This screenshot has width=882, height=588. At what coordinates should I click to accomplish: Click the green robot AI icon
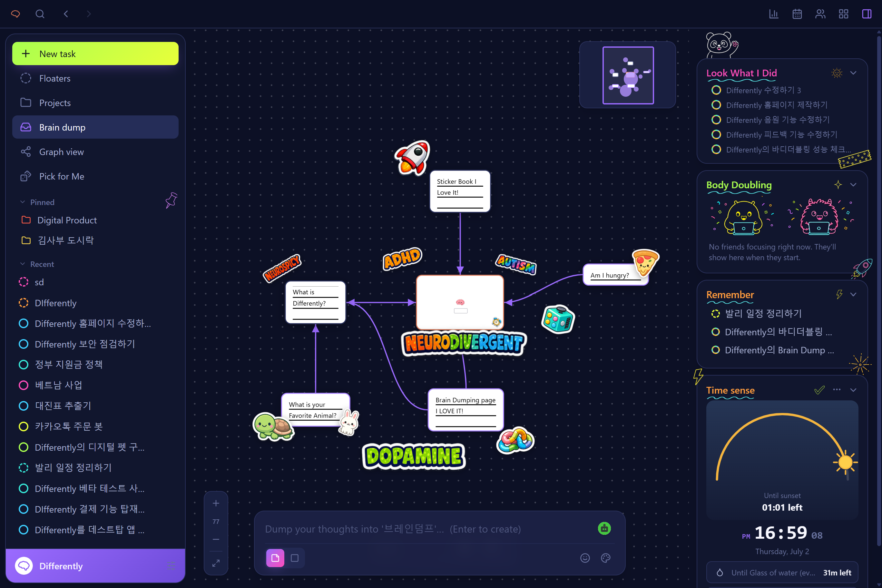[x=604, y=528]
